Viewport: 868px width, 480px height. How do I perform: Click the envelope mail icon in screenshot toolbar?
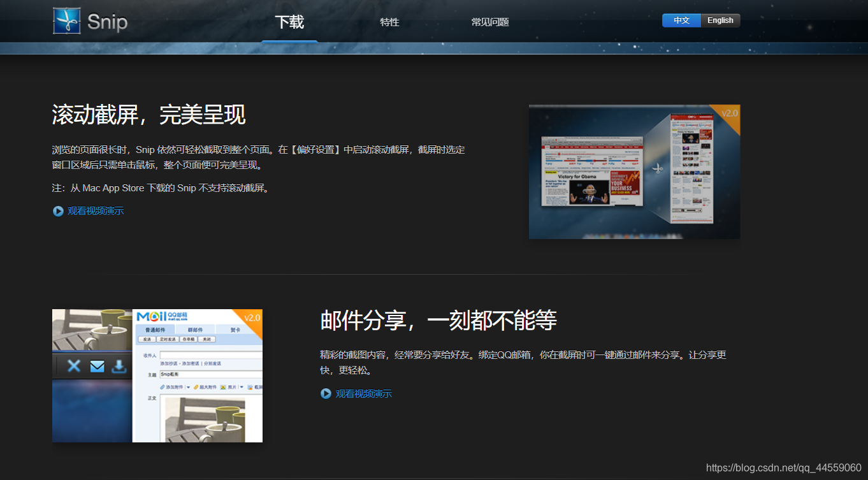[x=97, y=366]
